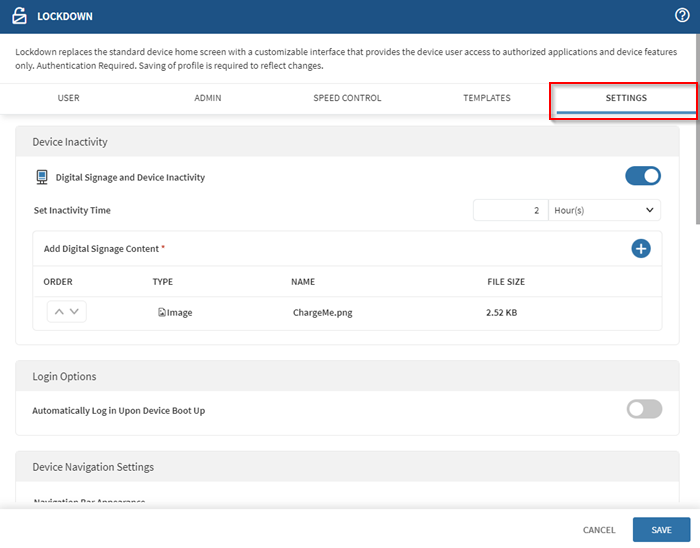
Task: Click the image file type icon
Action: (161, 312)
